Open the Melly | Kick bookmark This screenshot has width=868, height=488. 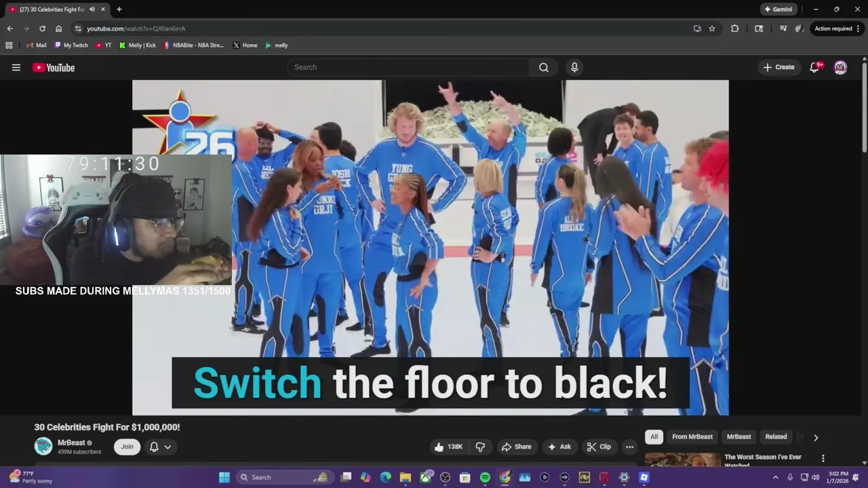point(137,45)
